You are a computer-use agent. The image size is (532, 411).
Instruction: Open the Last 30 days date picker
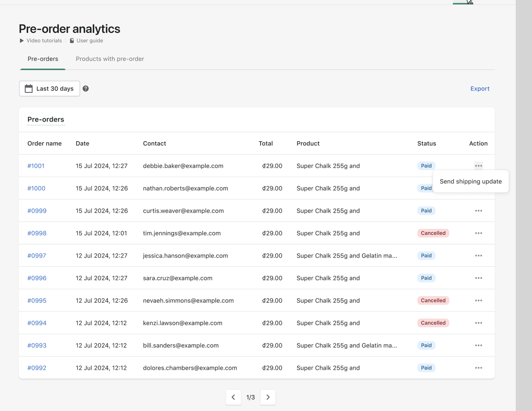pyautogui.click(x=50, y=89)
